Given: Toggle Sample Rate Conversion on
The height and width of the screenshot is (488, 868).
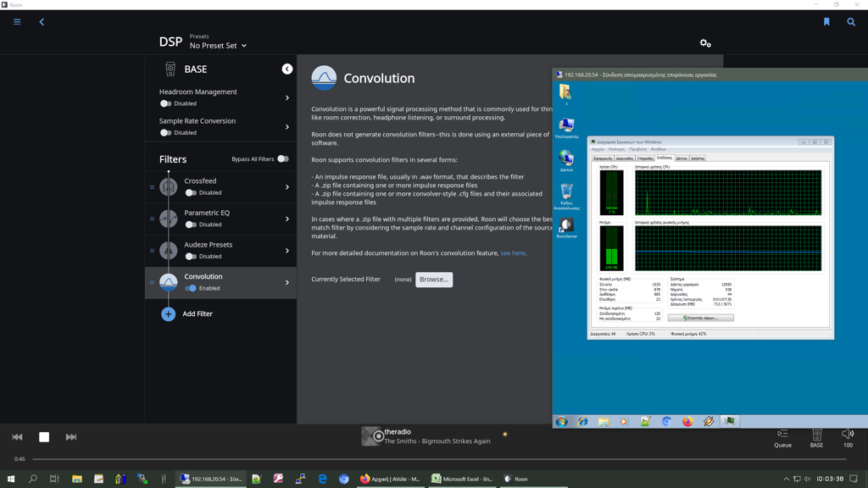Looking at the screenshot, I should pyautogui.click(x=165, y=133).
